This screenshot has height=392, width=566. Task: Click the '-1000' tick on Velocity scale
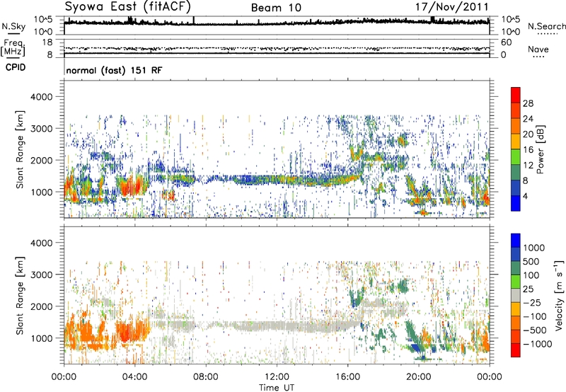[x=538, y=344]
